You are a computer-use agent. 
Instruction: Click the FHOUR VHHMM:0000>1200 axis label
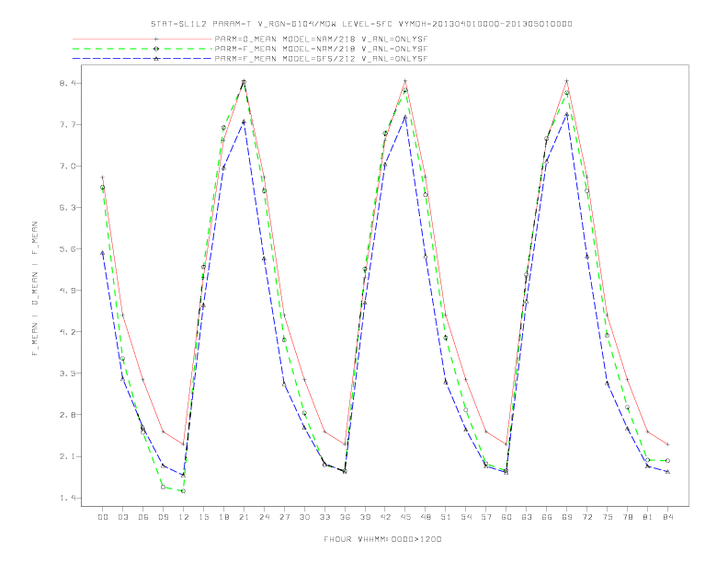click(x=382, y=539)
